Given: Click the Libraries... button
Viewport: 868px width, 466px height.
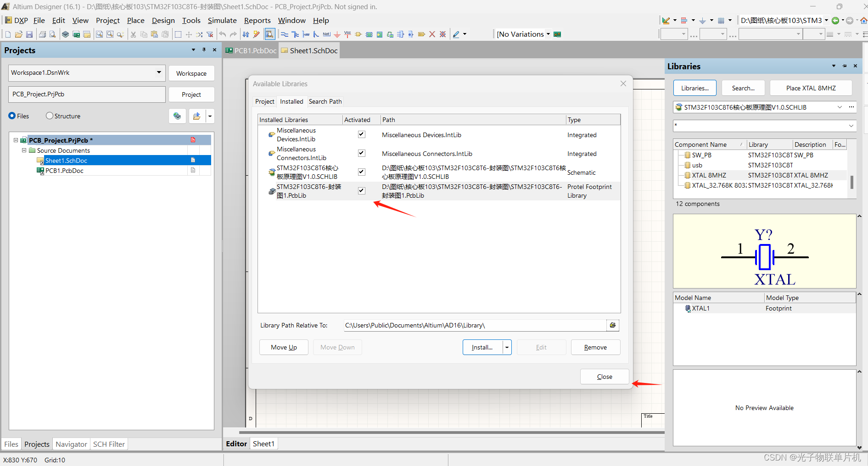Looking at the screenshot, I should (694, 88).
